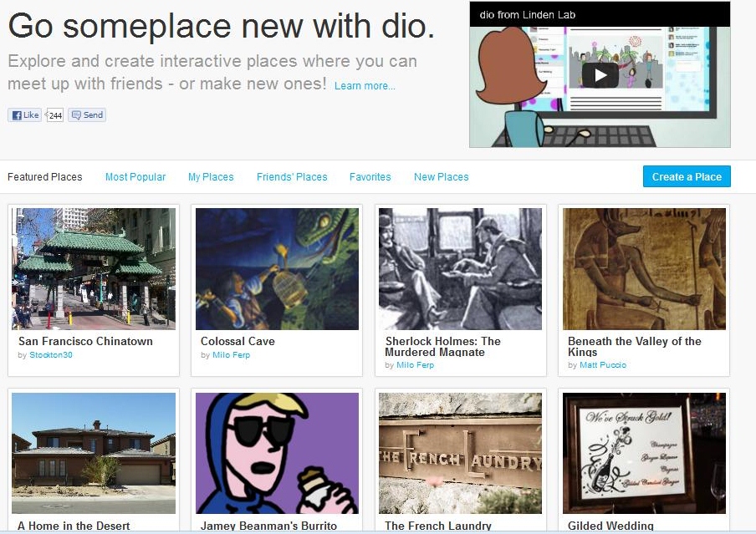Select the Favorites tab
This screenshot has width=756, height=534.
370,177
